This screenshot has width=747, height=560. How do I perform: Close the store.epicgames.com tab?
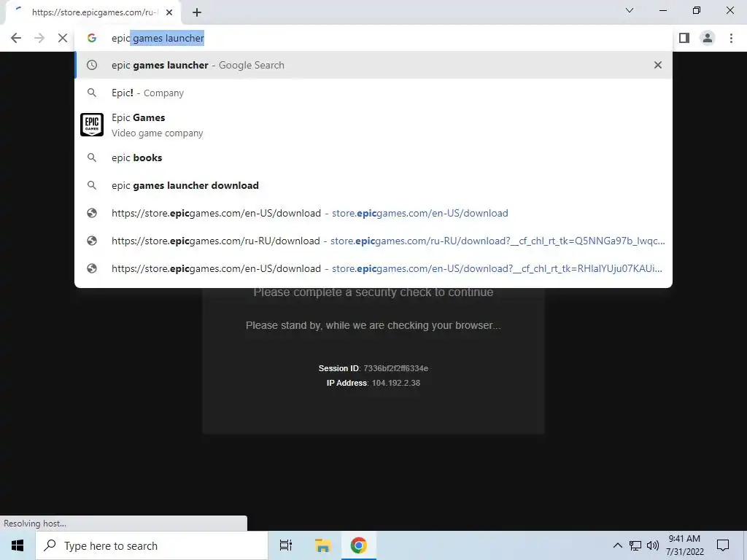pos(169,12)
